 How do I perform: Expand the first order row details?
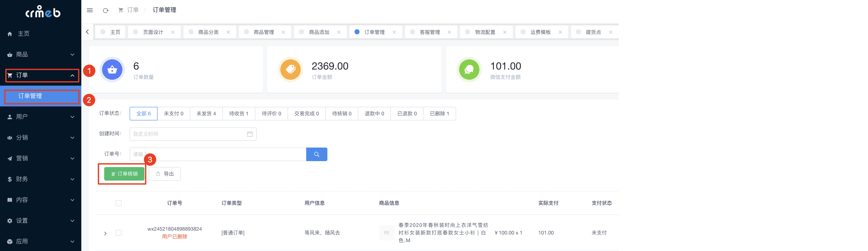tap(105, 233)
